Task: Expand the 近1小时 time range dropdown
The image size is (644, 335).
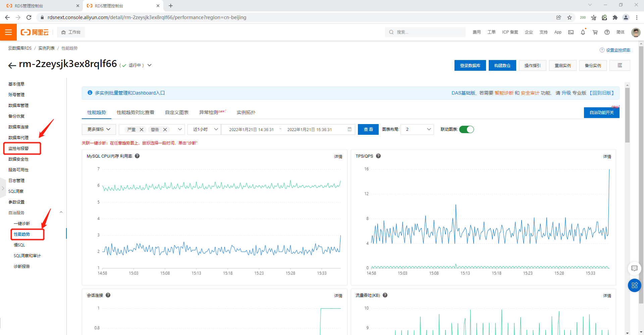Action: point(204,129)
